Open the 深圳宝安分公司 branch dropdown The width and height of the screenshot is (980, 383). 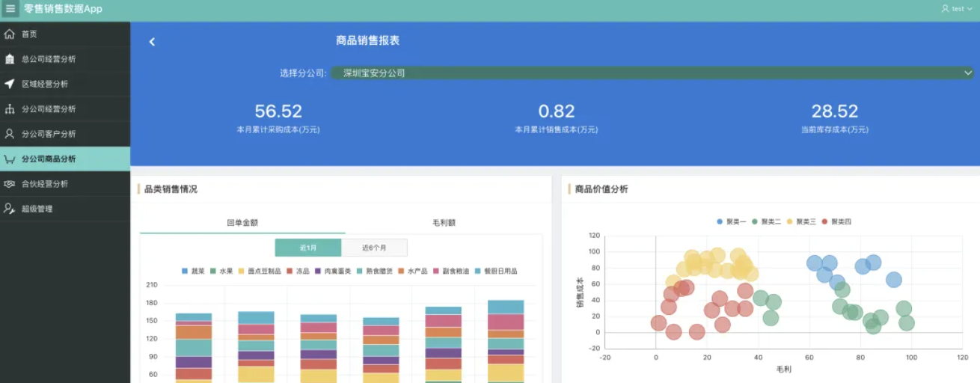coord(651,73)
